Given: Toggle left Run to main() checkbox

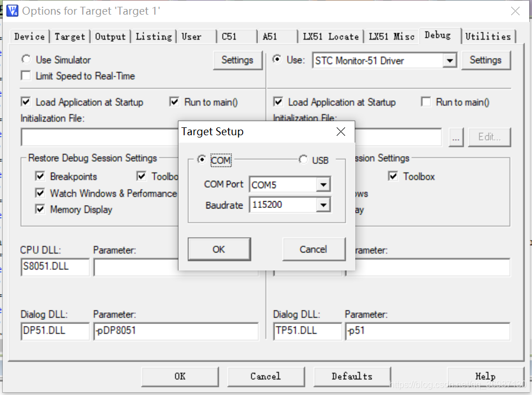Looking at the screenshot, I should point(174,102).
